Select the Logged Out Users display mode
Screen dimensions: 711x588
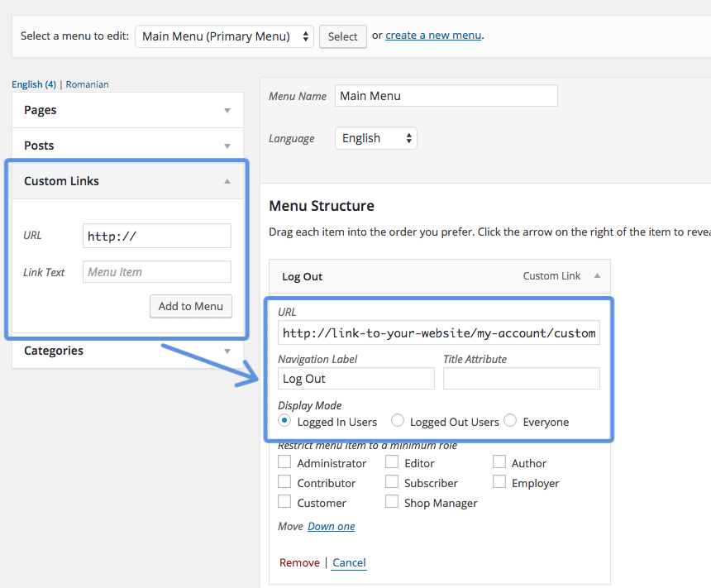pyautogui.click(x=398, y=421)
